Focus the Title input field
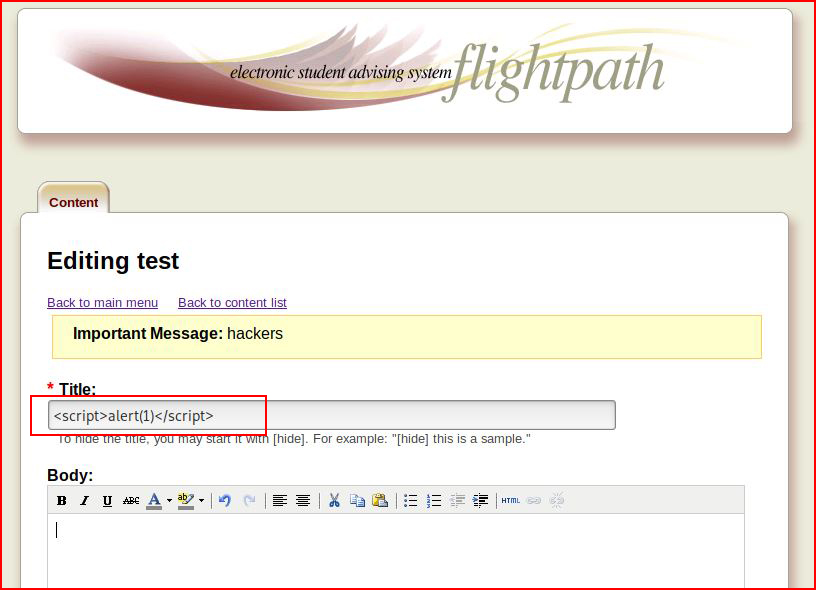 (x=332, y=415)
